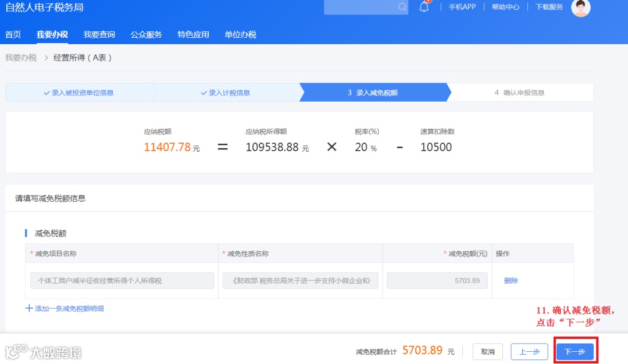
Task: Click the 减免税额合计 total 5703.89
Action: click(422, 351)
